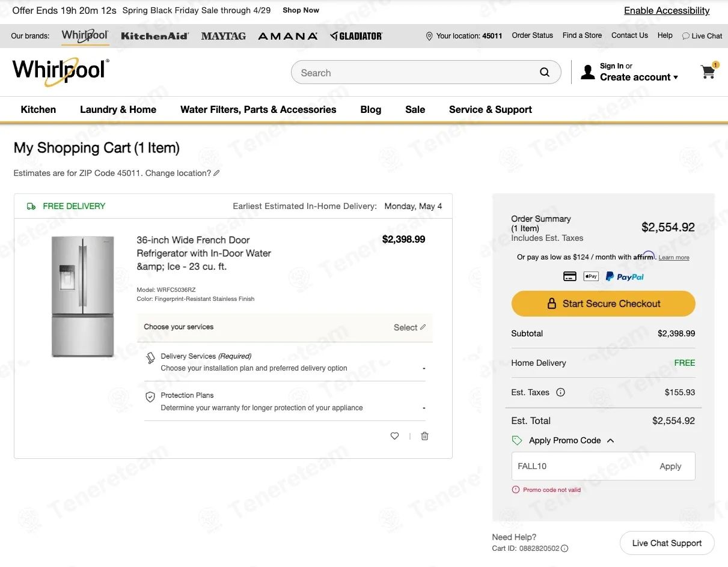
Task: Click the Shop Now link
Action: (301, 10)
